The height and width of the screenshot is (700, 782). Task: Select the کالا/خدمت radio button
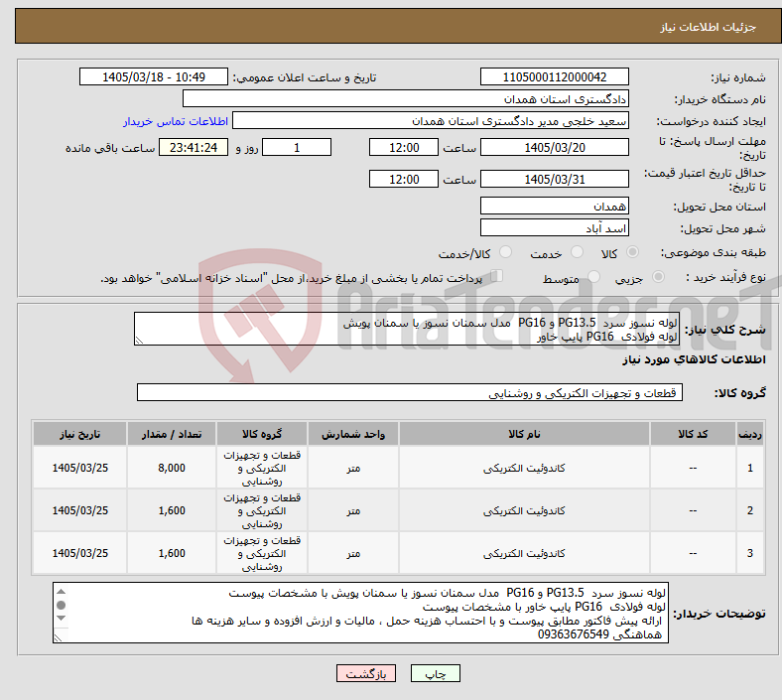(506, 252)
